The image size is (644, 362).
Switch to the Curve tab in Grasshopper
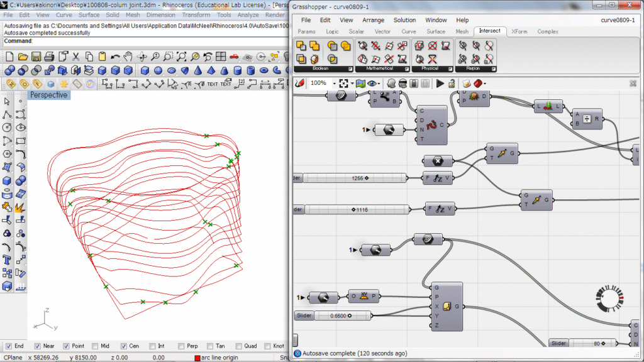tap(408, 31)
